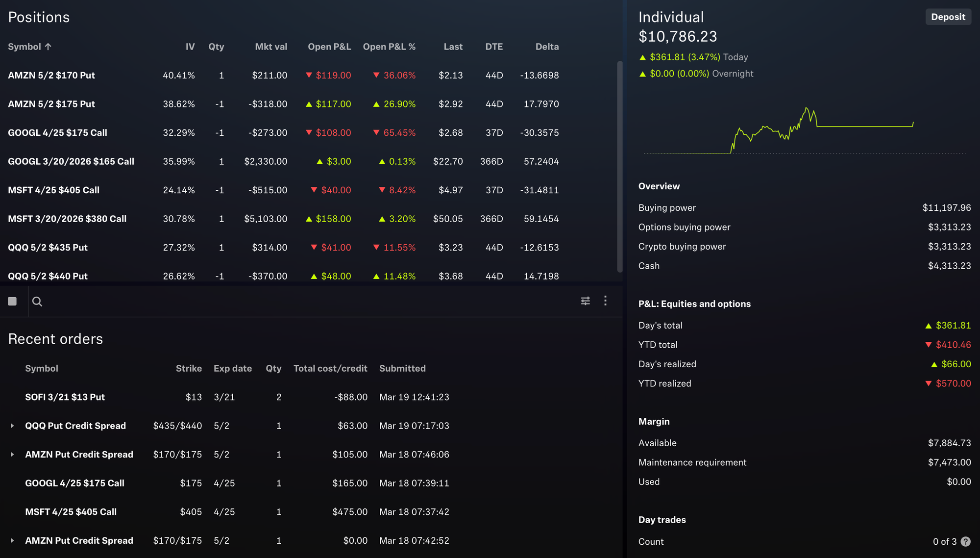Click the square stop icon beside search
This screenshot has height=558, width=980.
(12, 301)
